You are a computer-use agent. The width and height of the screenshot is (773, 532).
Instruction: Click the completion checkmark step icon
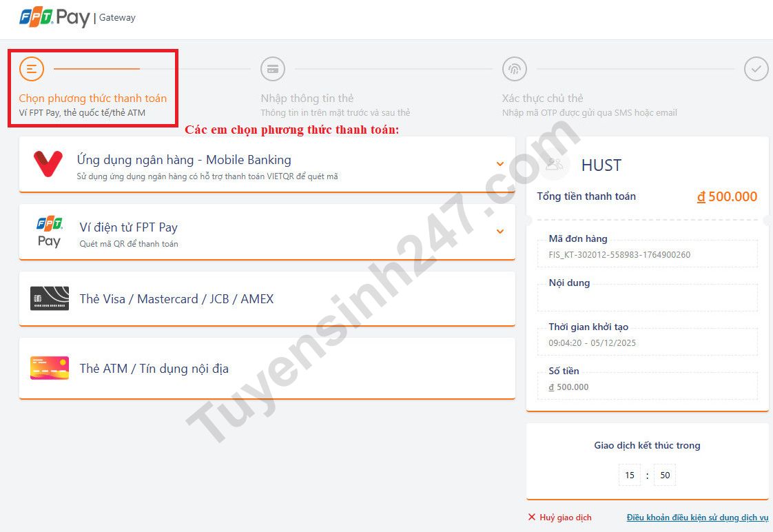[756, 69]
